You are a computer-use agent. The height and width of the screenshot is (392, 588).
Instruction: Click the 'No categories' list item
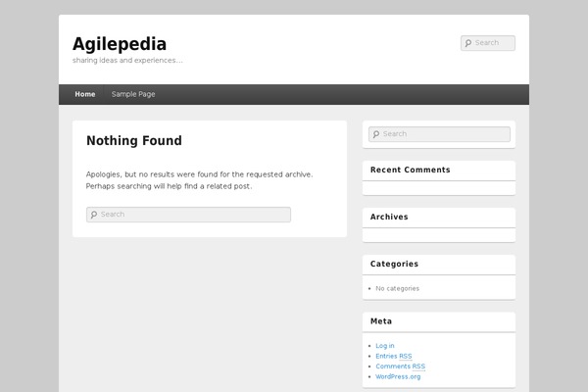(397, 288)
